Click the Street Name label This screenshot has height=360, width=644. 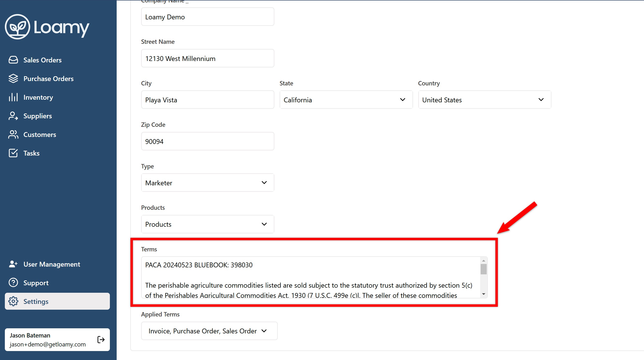(158, 42)
